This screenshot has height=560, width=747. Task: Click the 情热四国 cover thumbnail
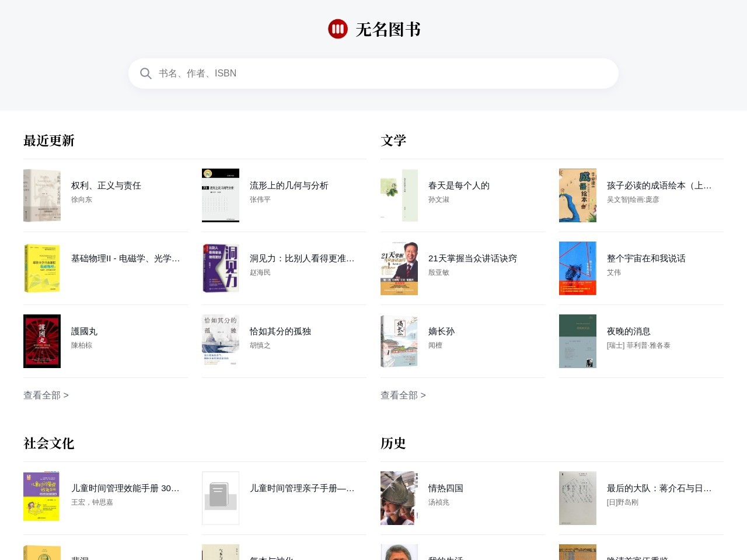[399, 498]
